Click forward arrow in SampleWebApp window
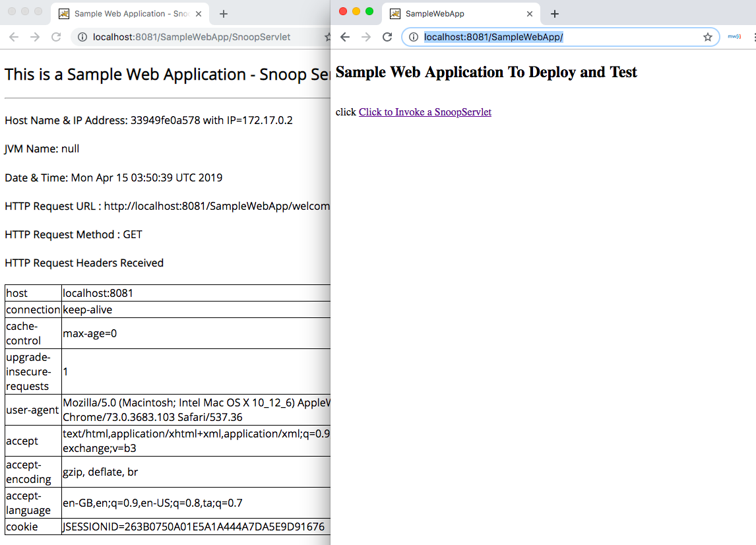Image resolution: width=756 pixels, height=545 pixels. click(x=366, y=37)
